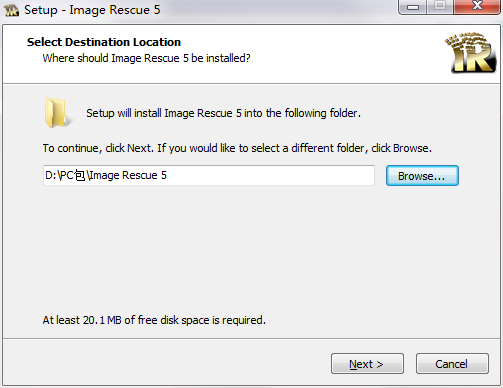The height and width of the screenshot is (388, 503).
Task: Continue with the Next button
Action: pos(367,364)
